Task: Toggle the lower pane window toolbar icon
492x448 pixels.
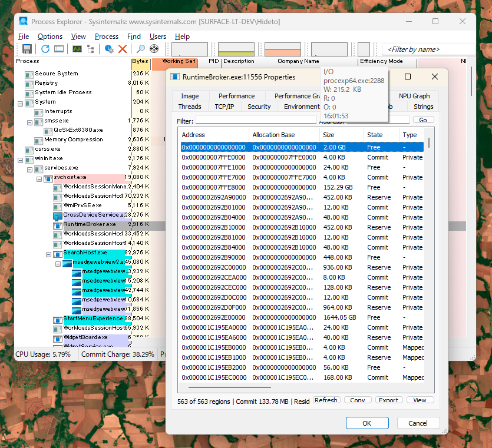Action: coord(59,49)
